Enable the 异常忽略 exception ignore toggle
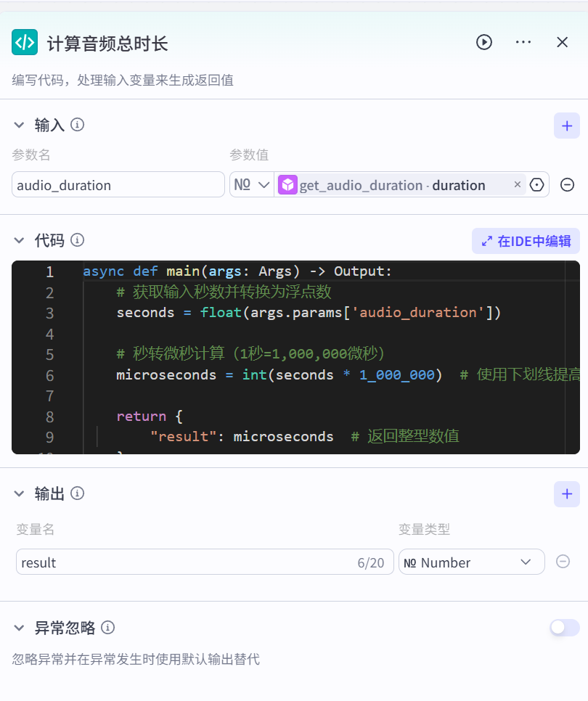588x701 pixels. 564,627
